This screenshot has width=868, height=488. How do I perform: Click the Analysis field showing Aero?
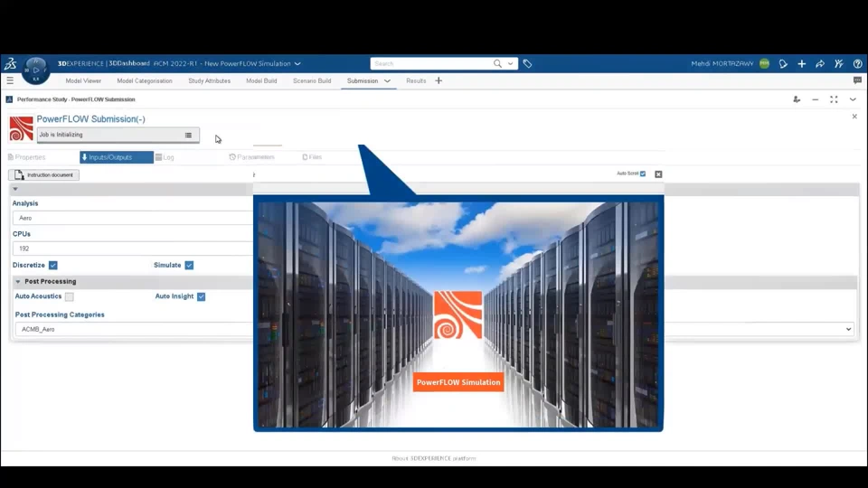[132, 218]
